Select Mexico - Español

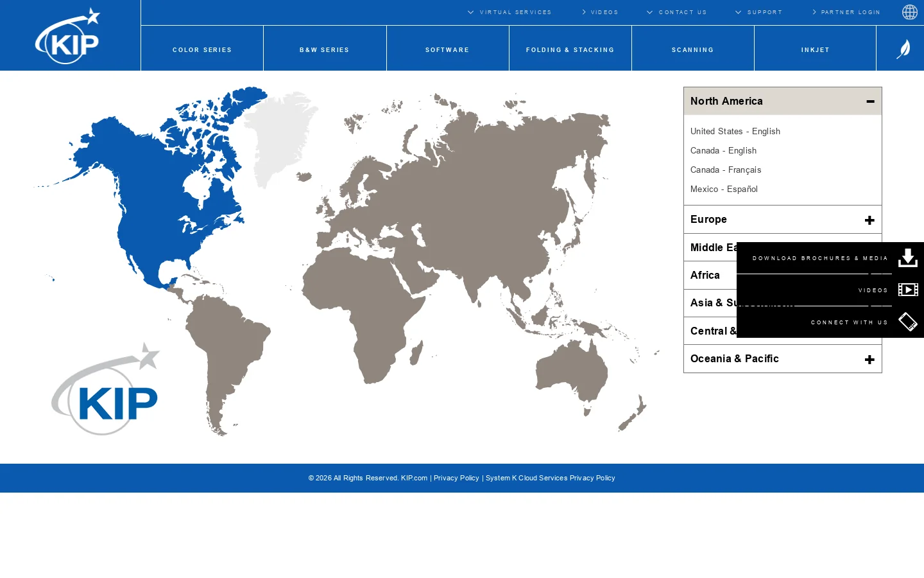point(724,189)
